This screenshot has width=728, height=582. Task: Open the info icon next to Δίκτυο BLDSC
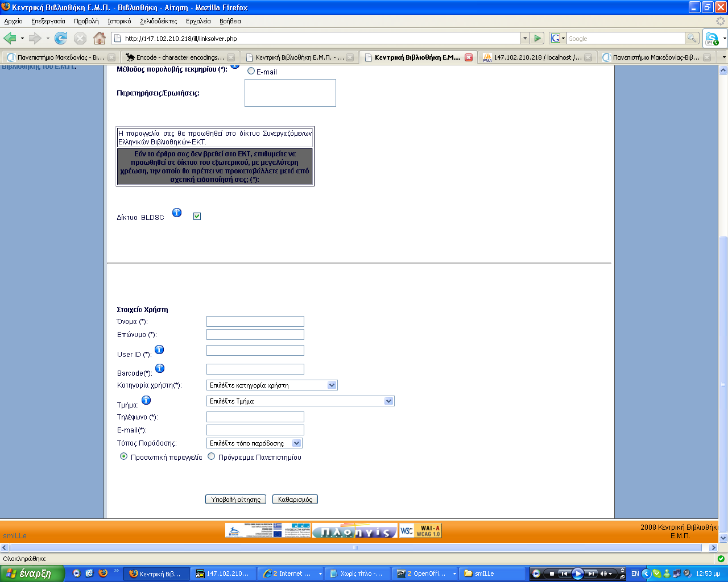177,213
